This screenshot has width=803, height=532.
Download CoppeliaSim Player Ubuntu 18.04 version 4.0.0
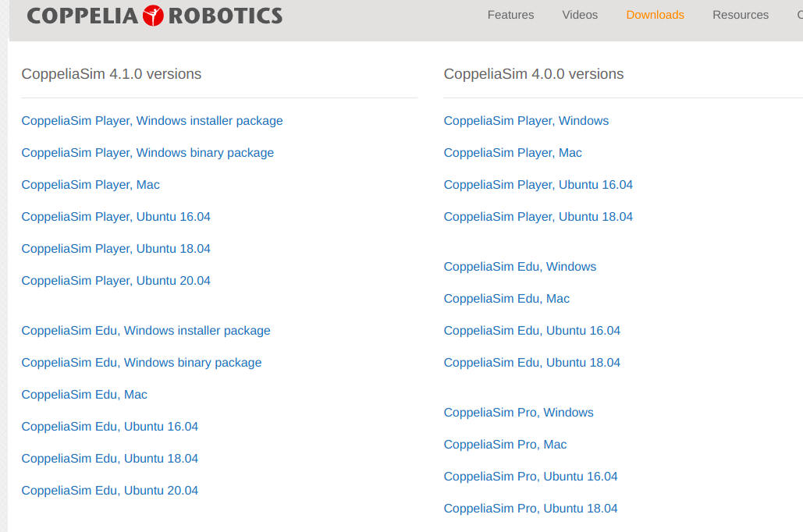[x=538, y=217]
